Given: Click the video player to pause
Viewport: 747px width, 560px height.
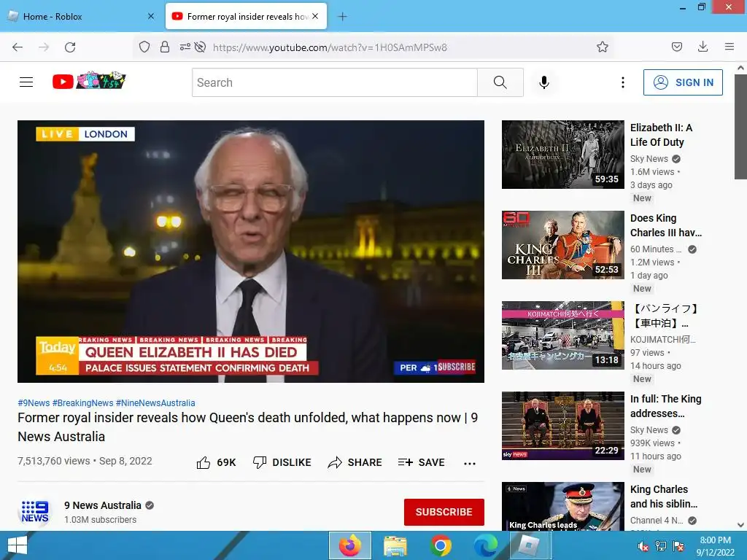Looking at the screenshot, I should click(251, 251).
